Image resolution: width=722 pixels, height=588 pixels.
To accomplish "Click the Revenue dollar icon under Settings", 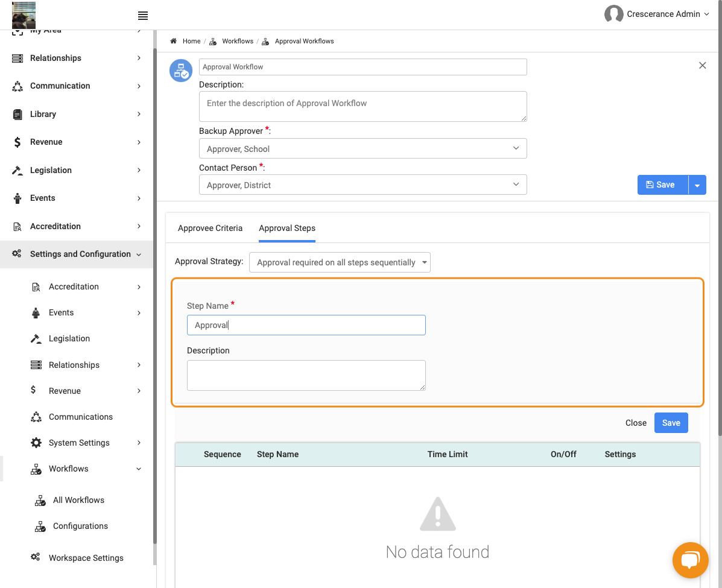I will tap(33, 390).
